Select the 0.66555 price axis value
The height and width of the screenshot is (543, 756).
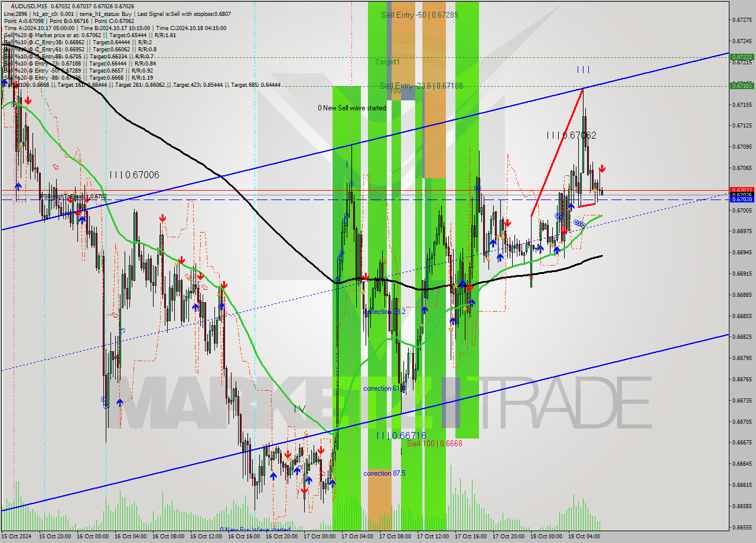click(x=742, y=527)
